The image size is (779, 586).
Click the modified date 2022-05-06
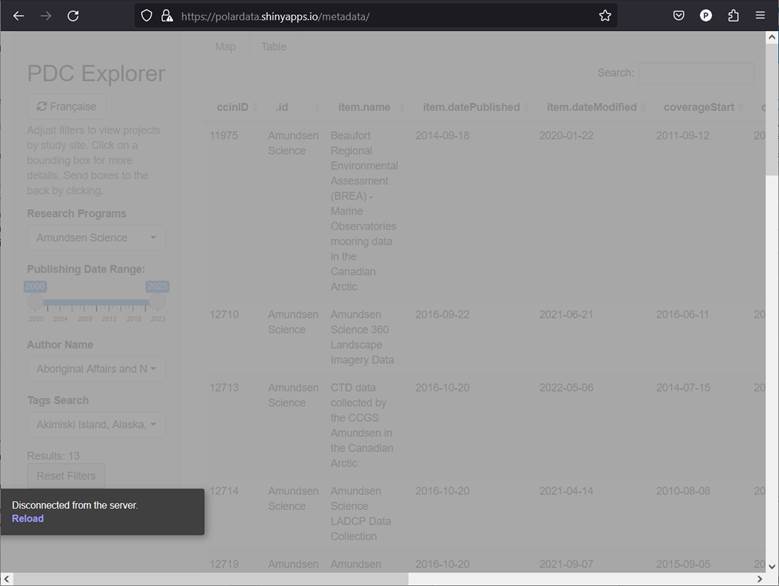(566, 388)
